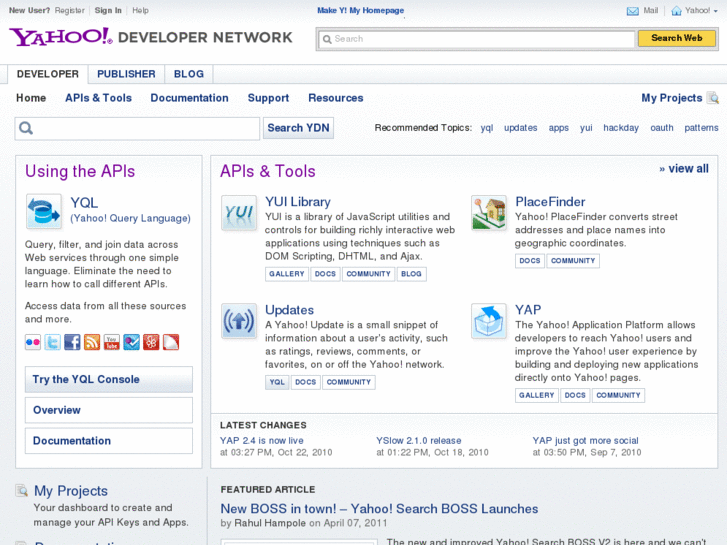Click the Flickr icon under YQL sources
Viewport: 727px width, 545px height.
(33, 342)
